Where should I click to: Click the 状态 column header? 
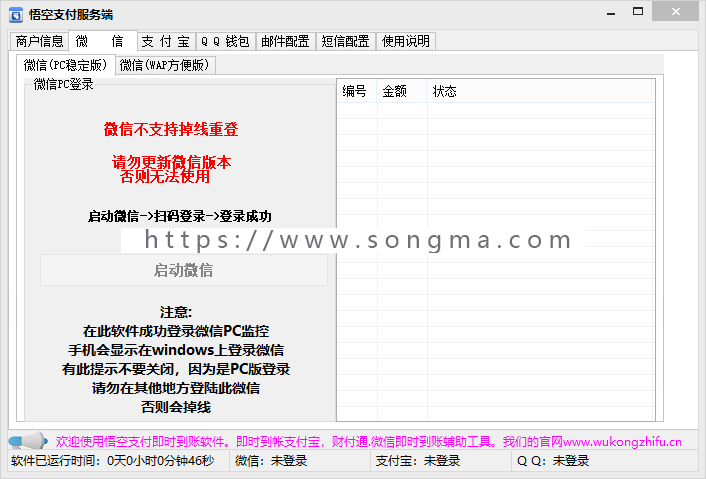539,91
